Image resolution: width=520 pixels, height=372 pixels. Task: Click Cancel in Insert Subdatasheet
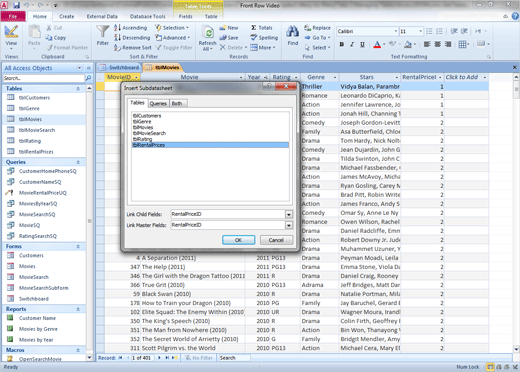tap(276, 240)
